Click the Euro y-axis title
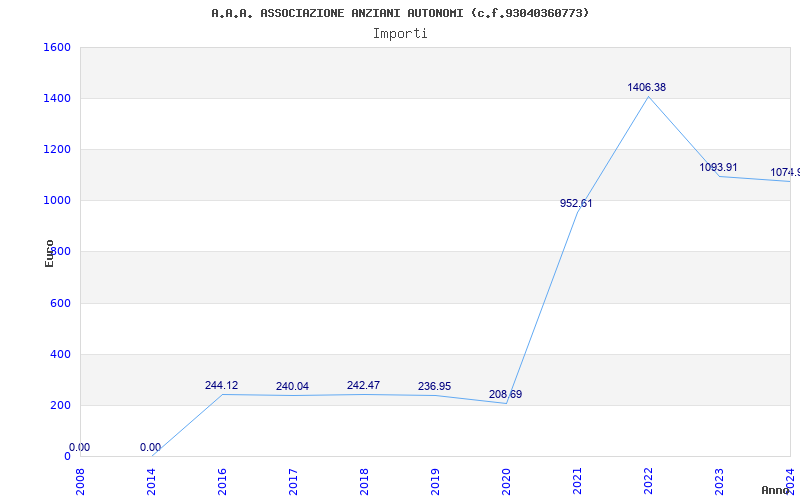 [x=49, y=253]
